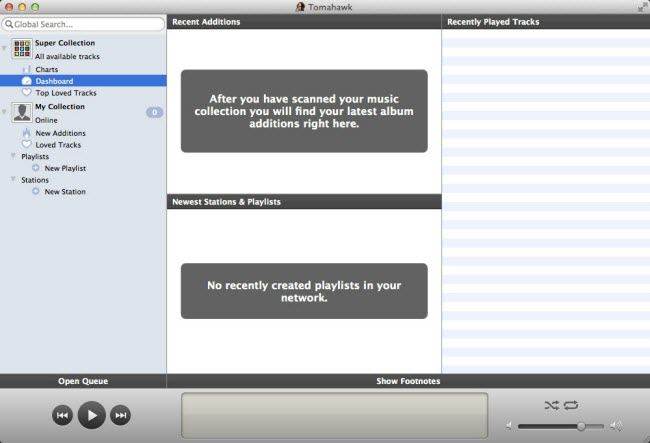
Task: Click the Open Queue bar
Action: coord(83,381)
